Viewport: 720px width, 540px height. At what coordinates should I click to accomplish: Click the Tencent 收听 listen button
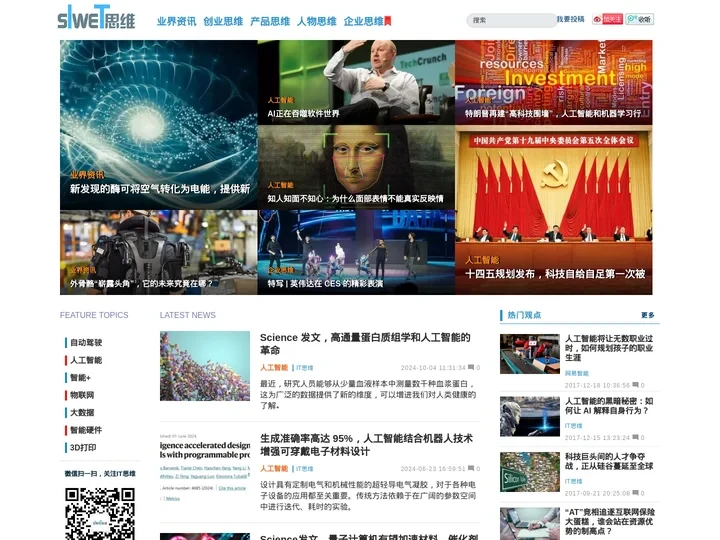640,19
